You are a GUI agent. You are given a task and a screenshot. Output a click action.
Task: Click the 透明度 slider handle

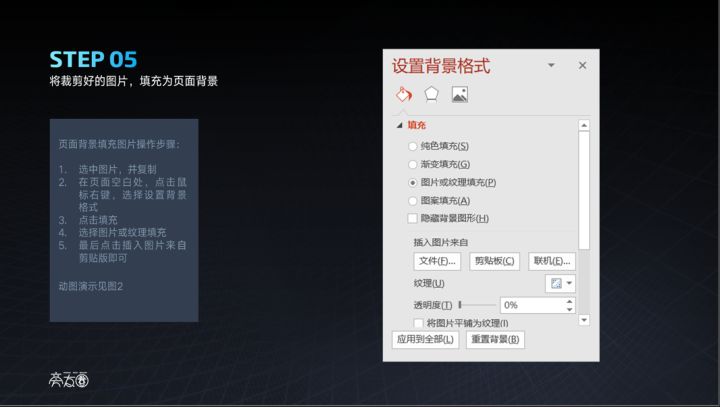(460, 305)
